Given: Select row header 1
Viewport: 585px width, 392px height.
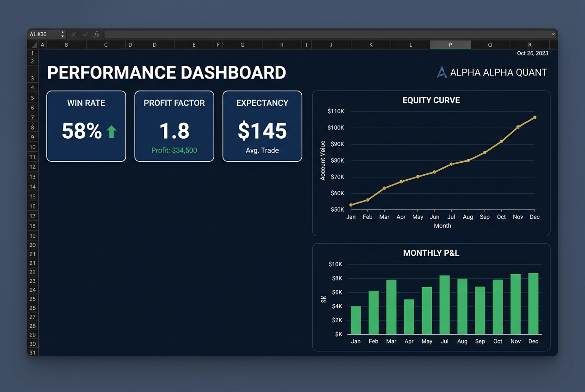Looking at the screenshot, I should (x=33, y=53).
